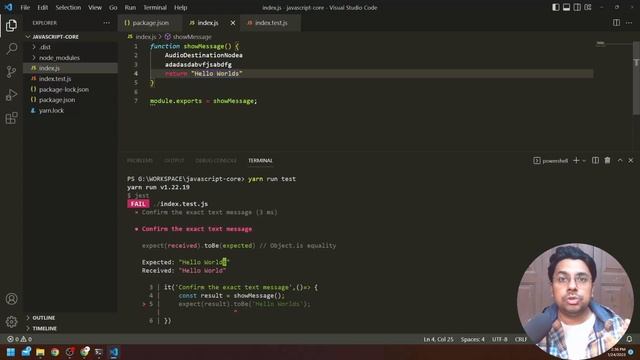Toggle secondary side bar layout icon
This screenshot has width=640, height=360.
577,7
